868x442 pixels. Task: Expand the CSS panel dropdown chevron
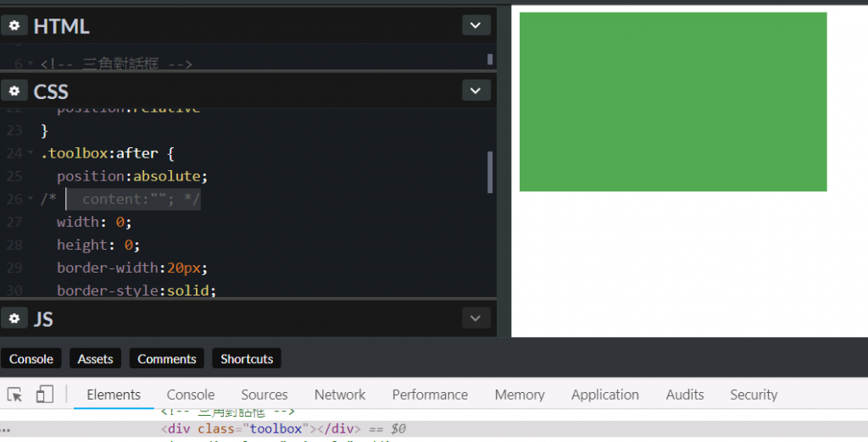pos(476,91)
